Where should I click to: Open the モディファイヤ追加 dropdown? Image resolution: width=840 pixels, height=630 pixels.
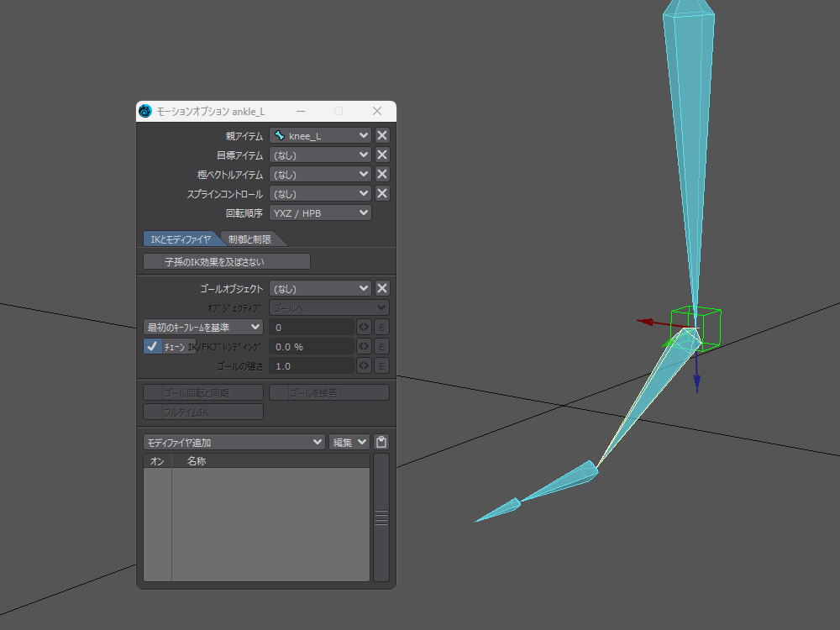(234, 442)
